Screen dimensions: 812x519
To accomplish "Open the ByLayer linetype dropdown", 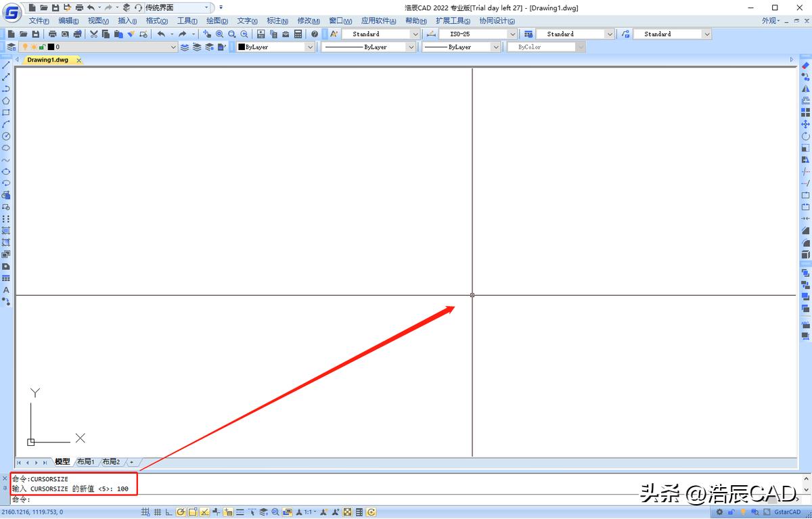I will (x=409, y=47).
